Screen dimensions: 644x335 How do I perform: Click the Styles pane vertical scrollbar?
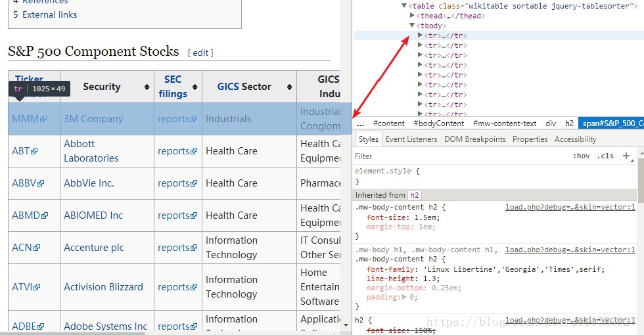tap(641, 181)
